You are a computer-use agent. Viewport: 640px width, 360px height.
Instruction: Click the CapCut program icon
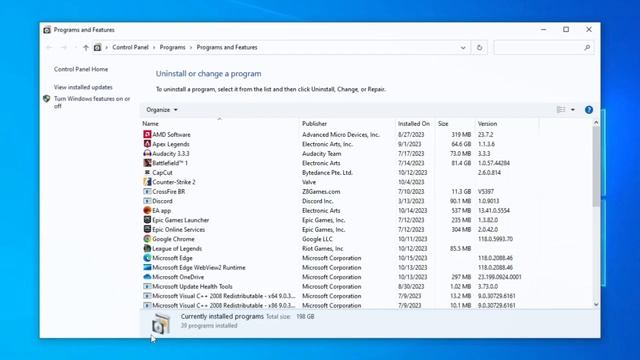(x=147, y=172)
